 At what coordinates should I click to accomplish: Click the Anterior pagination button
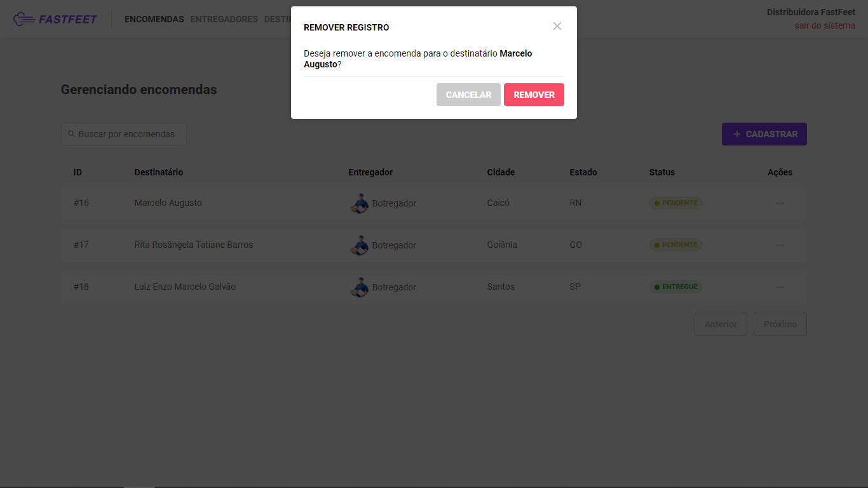pyautogui.click(x=721, y=324)
